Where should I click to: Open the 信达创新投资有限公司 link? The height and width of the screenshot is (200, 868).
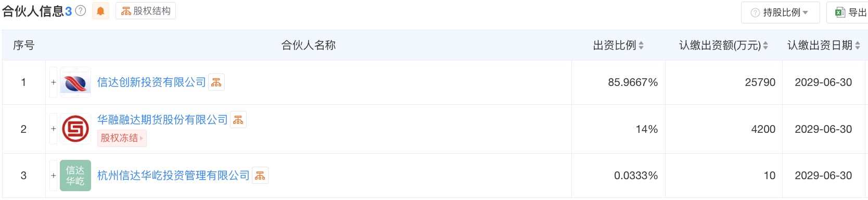point(151,82)
